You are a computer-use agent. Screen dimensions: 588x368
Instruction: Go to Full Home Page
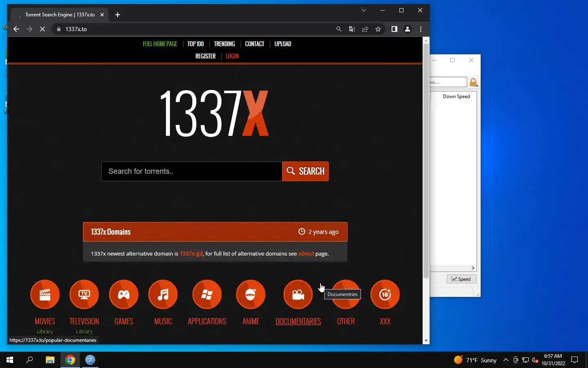tap(160, 44)
